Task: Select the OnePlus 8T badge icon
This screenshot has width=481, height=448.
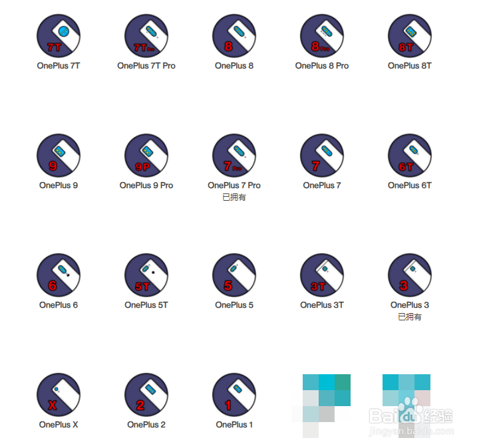Action: point(410,36)
